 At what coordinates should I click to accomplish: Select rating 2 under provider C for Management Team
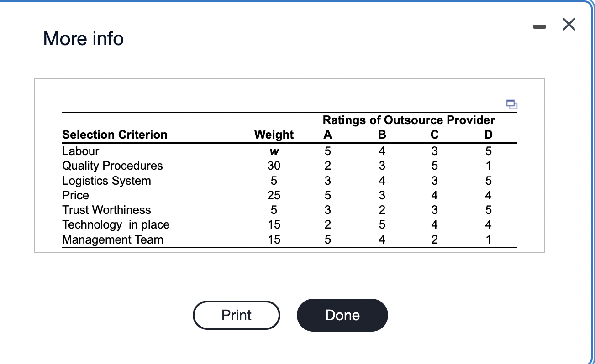[x=434, y=239]
